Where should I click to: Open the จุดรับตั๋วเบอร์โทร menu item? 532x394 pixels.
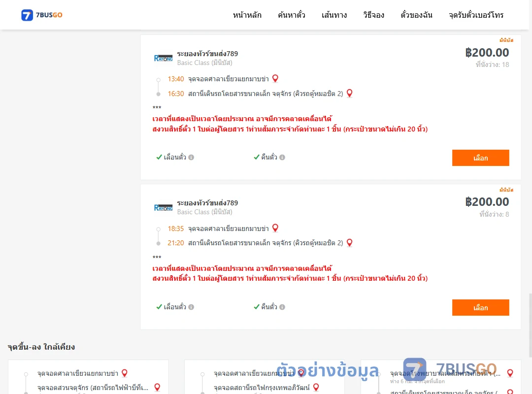pyautogui.click(x=476, y=15)
